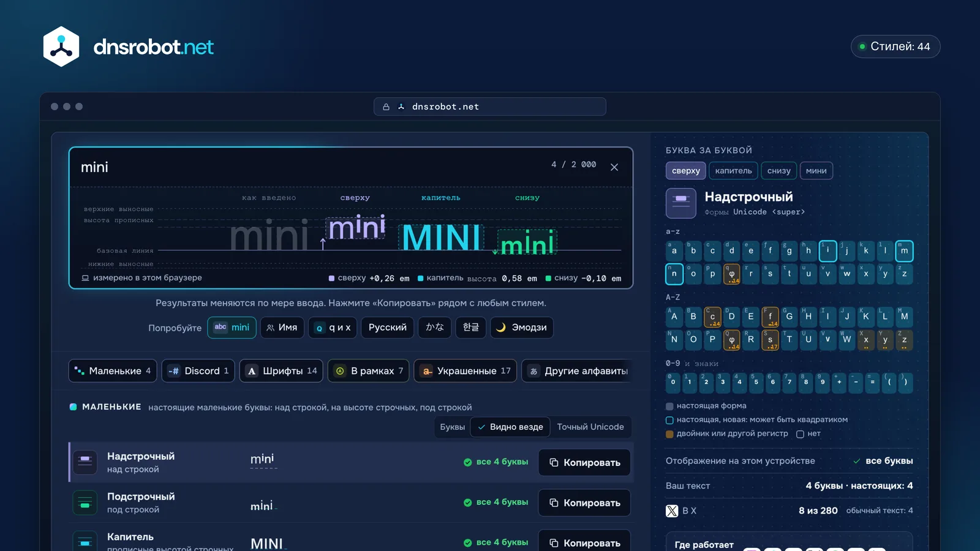Click the Подстрочный style row icon
Image resolution: width=980 pixels, height=551 pixels.
tap(85, 503)
